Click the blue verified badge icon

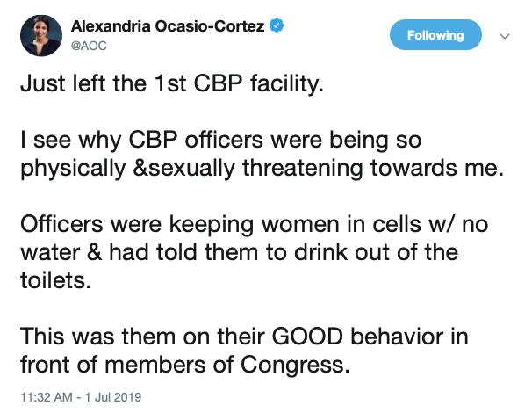pyautogui.click(x=277, y=25)
